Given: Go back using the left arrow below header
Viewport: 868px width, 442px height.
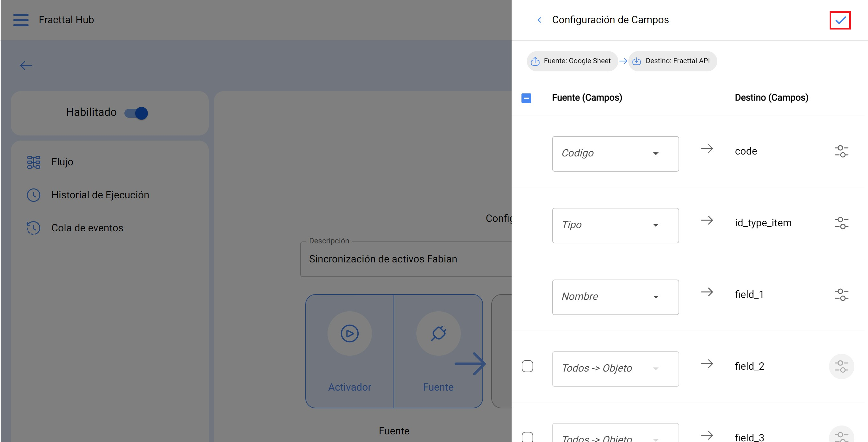Looking at the screenshot, I should tap(26, 65).
